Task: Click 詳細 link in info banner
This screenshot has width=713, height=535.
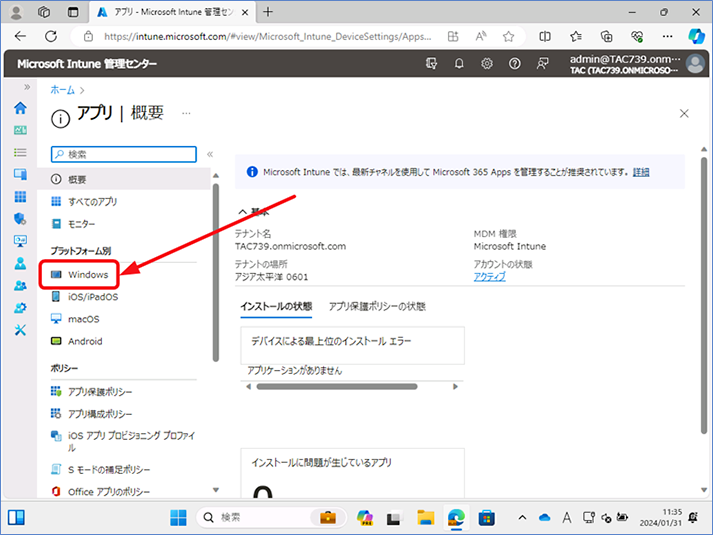Action: pyautogui.click(x=641, y=172)
